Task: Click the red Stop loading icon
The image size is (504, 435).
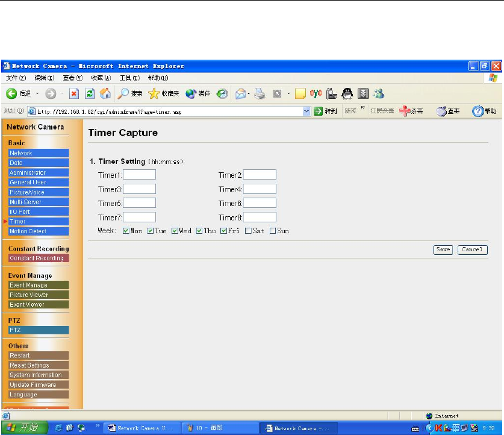Action: 73,94
